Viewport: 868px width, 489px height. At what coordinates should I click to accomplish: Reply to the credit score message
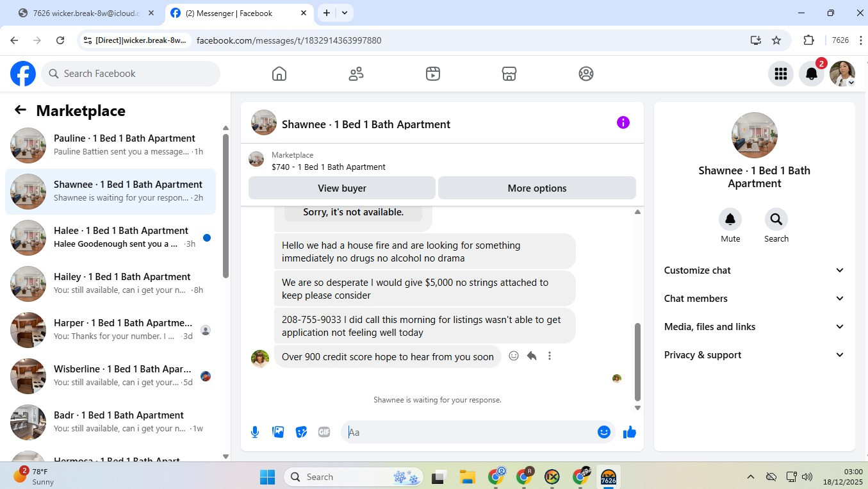(532, 356)
